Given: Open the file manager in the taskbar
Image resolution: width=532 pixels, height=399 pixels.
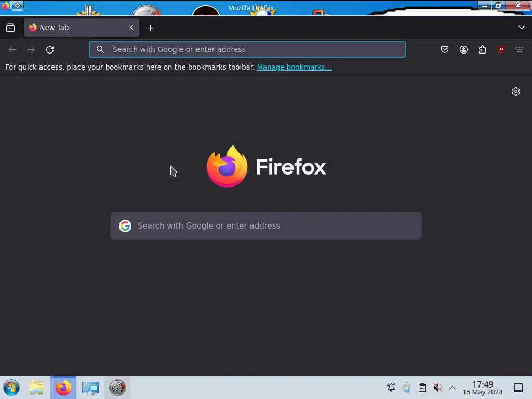Looking at the screenshot, I should pos(36,388).
